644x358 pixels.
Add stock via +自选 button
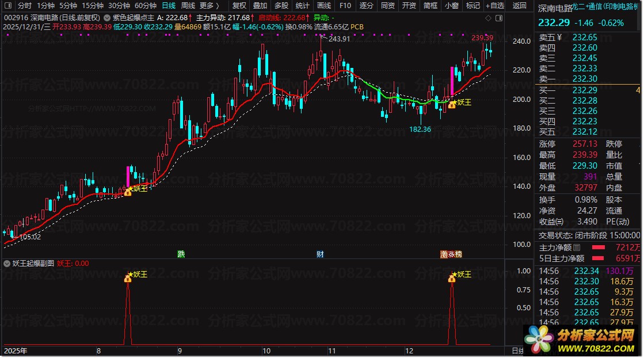pos(495,6)
